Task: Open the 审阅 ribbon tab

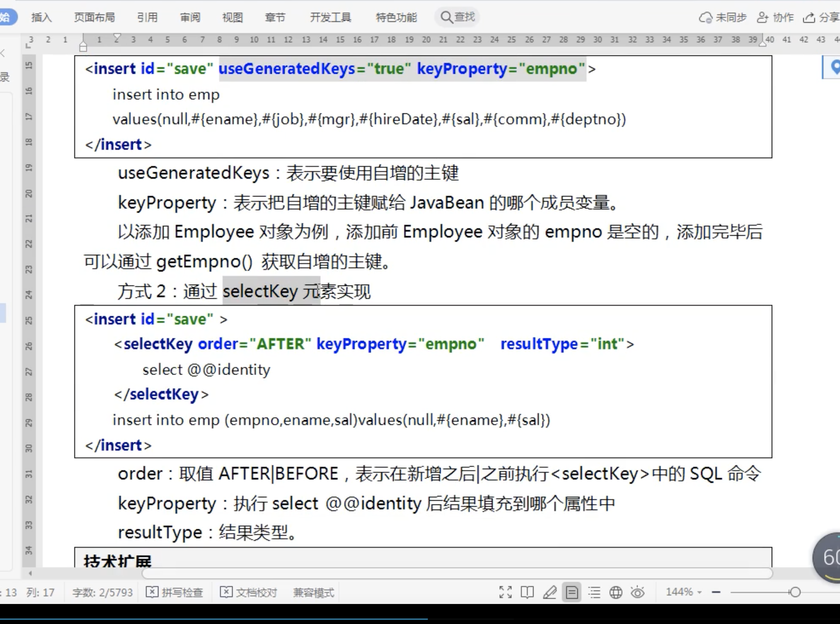Action: click(190, 17)
